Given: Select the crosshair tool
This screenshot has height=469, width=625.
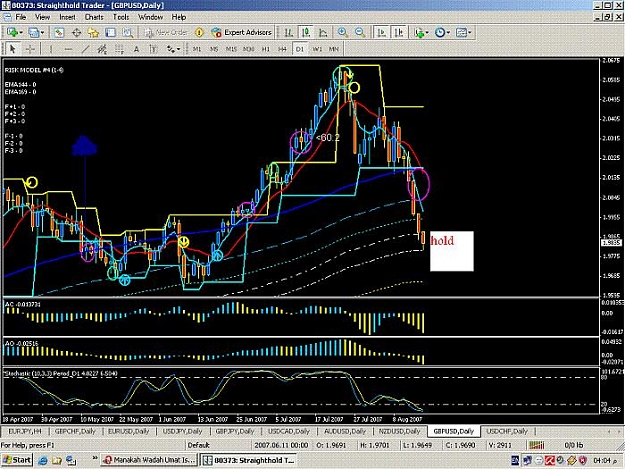Looking at the screenshot, I should 30,49.
